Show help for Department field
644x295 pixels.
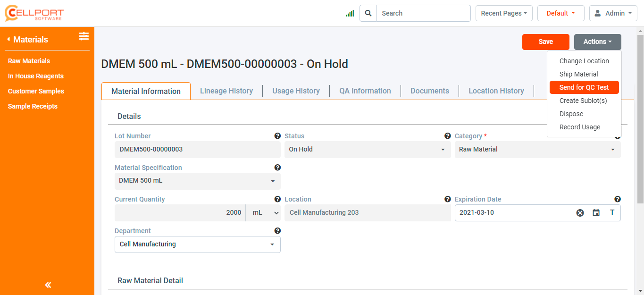coord(277,231)
